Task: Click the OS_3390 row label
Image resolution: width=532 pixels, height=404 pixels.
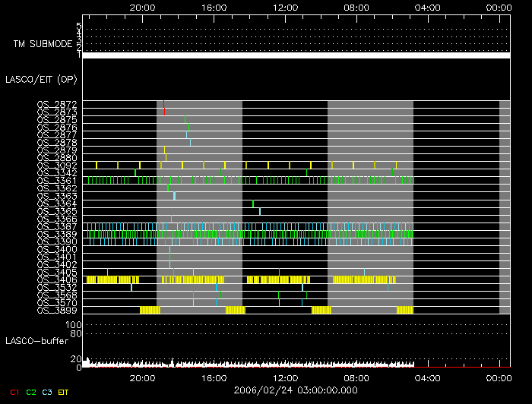Action: click(57, 241)
